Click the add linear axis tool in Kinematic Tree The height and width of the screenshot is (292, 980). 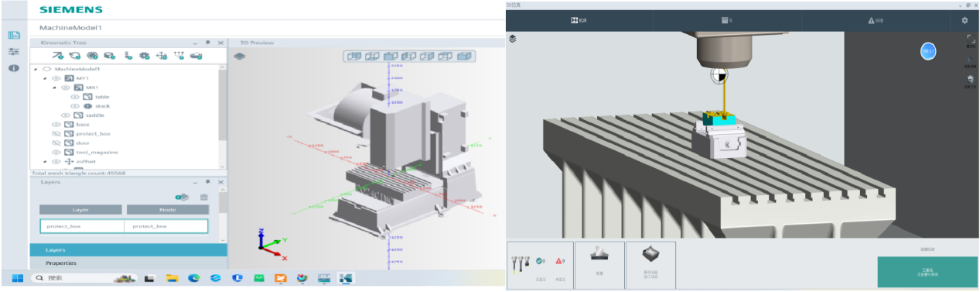click(x=58, y=56)
